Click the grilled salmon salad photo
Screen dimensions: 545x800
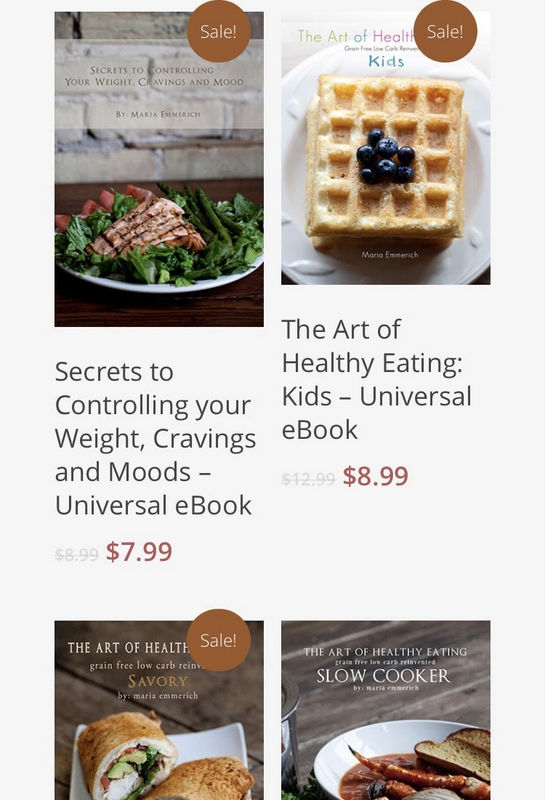159,237
